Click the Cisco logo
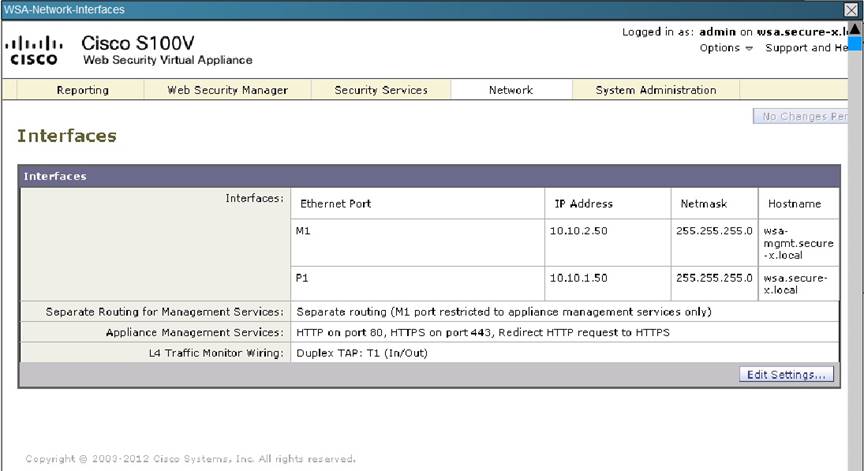This screenshot has width=864, height=471. click(35, 50)
